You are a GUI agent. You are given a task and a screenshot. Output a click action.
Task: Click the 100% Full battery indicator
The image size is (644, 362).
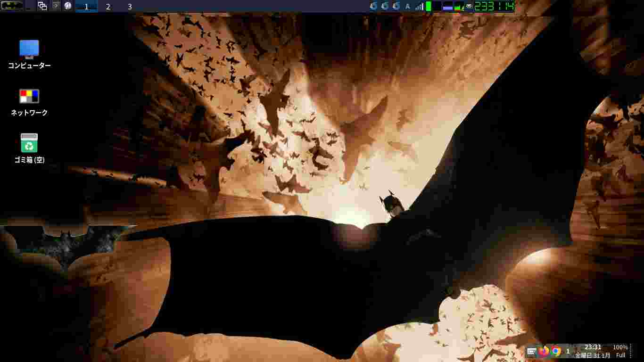point(620,351)
